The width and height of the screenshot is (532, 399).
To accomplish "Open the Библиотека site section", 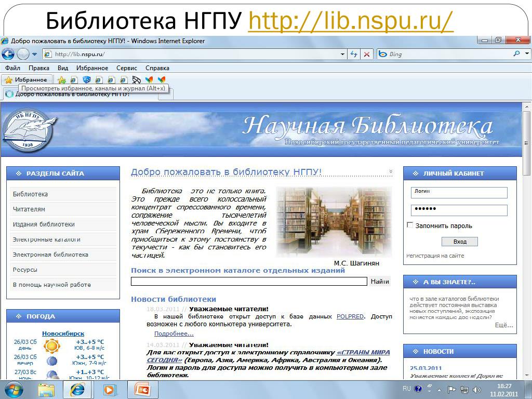I will 63,194.
